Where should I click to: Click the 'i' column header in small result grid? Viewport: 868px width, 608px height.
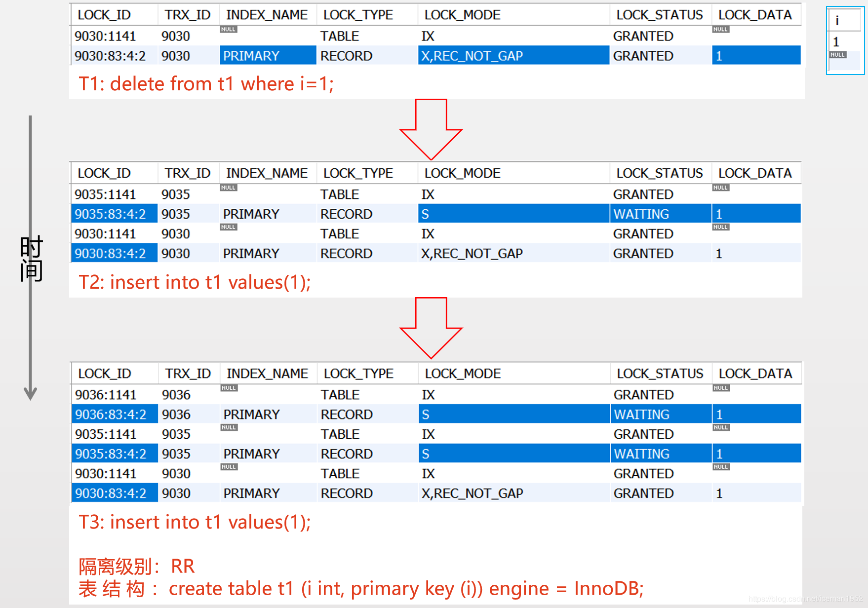pos(845,20)
